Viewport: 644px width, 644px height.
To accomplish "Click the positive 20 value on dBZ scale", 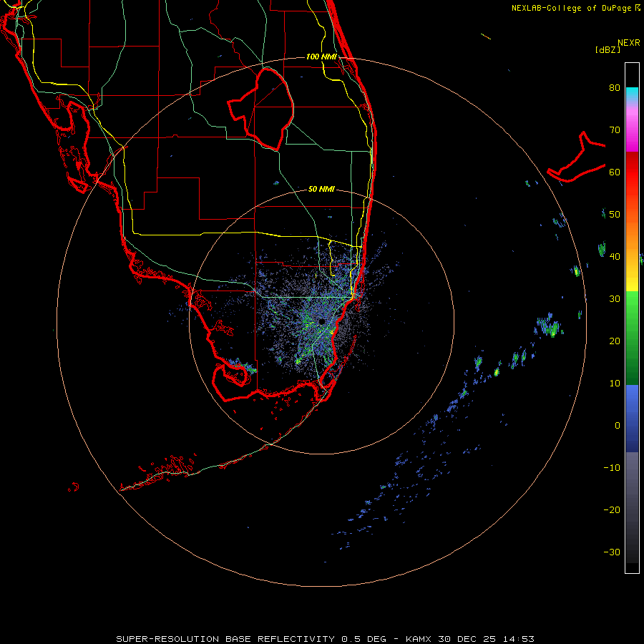I will click(615, 341).
